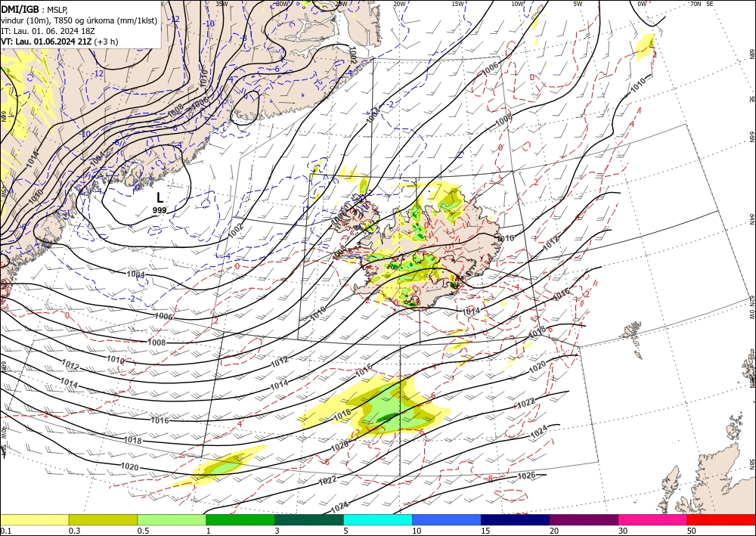The image size is (756, 536).
Task: Click the pink 30–50 legend swatch
Action: click(653, 520)
